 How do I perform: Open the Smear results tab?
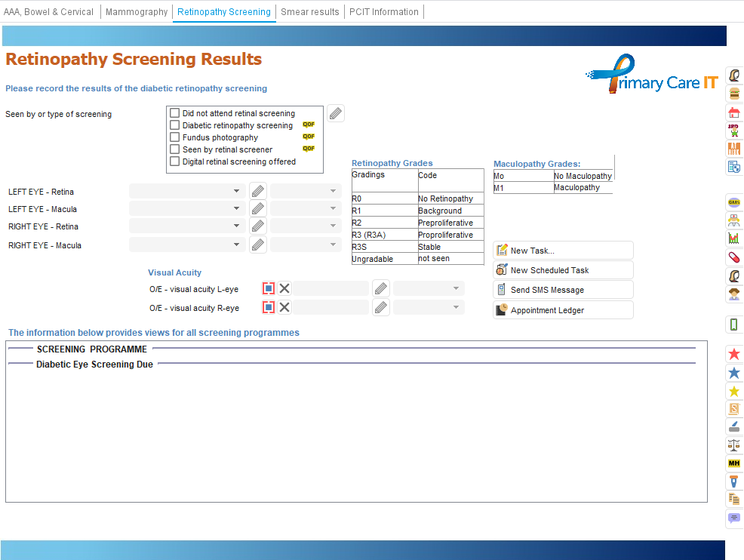pos(309,12)
